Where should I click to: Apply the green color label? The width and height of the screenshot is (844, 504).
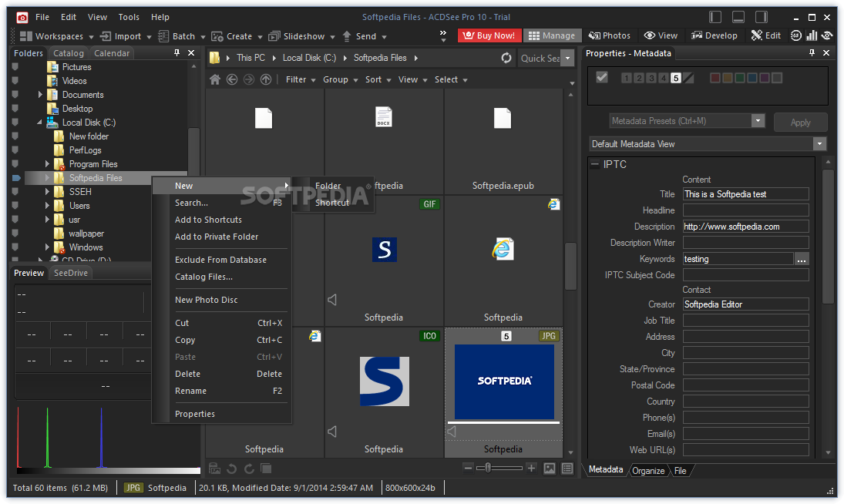tap(740, 78)
